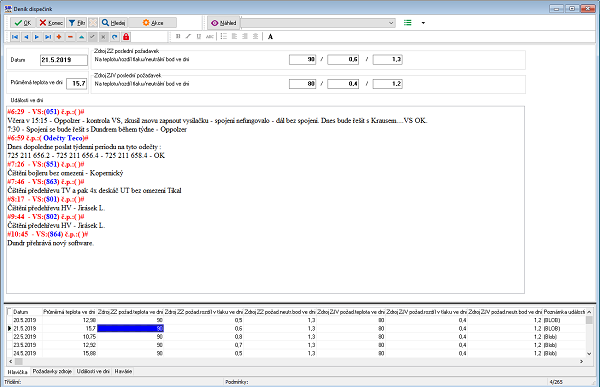This screenshot has height=387, width=600.
Task: Click Zdroj ZZ pressure field with 0,6
Action: click(x=343, y=59)
